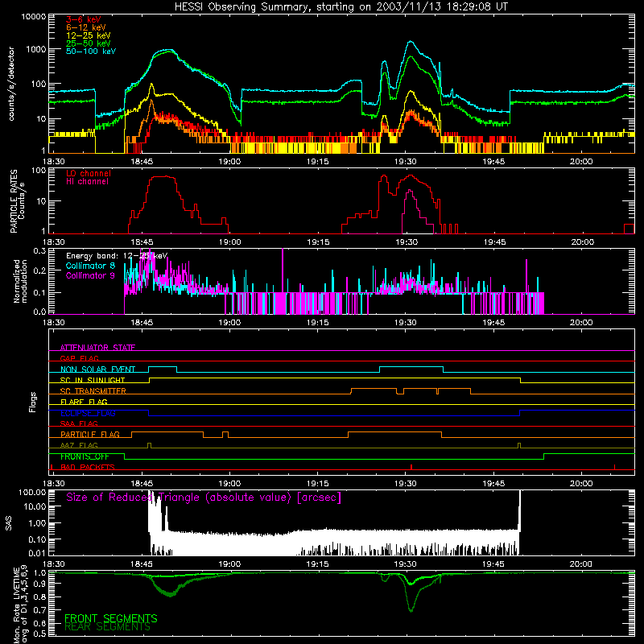Select the 3-6 keV legend label
Viewport: 644px width, 644px height.
83,19
